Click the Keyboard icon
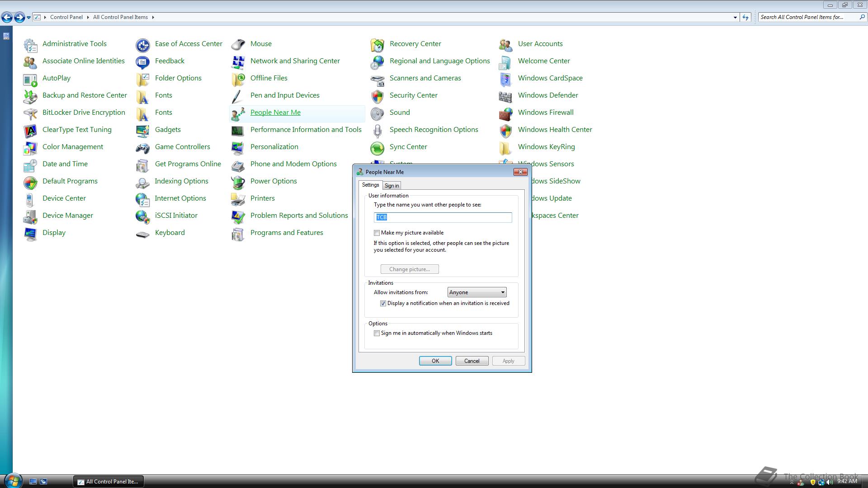The height and width of the screenshot is (488, 868). coord(143,234)
